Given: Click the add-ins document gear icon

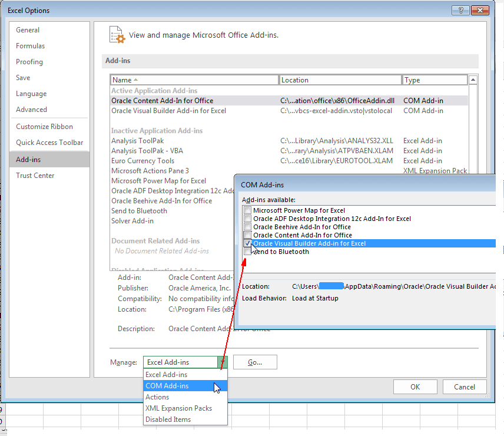Looking at the screenshot, I should [x=117, y=35].
